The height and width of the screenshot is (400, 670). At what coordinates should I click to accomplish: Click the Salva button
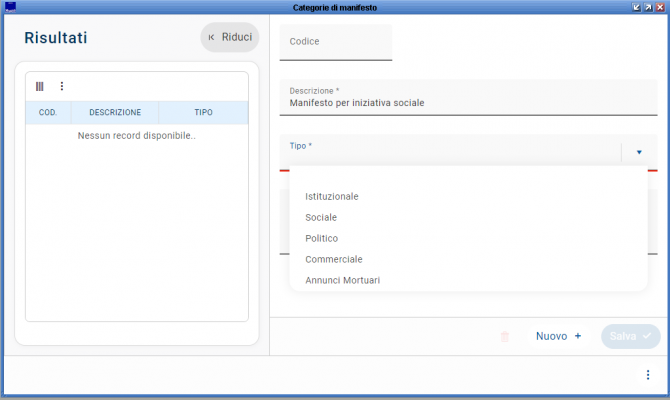(630, 336)
